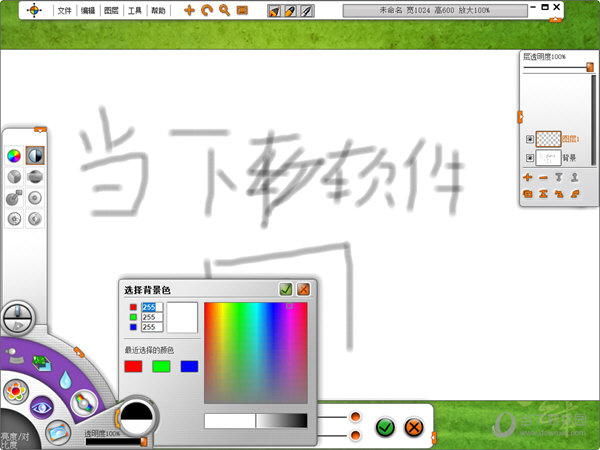
Task: Open the 图层 menu
Action: tap(111, 10)
